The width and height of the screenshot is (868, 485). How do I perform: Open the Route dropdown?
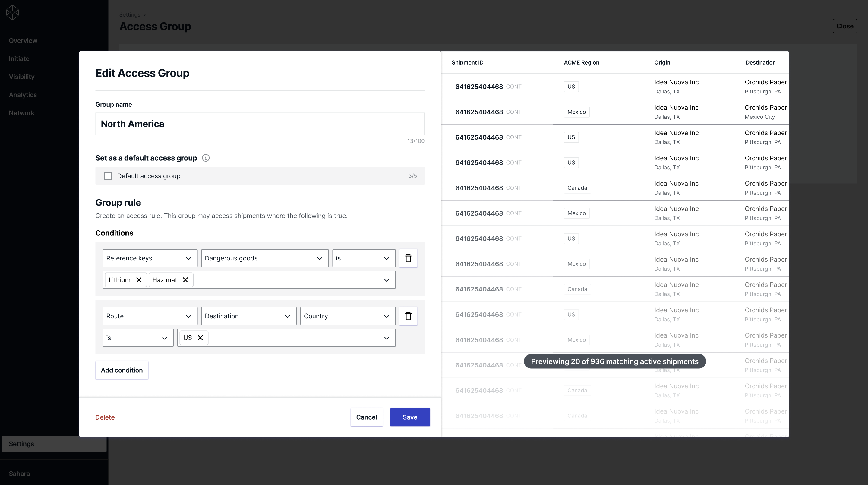[x=150, y=316]
